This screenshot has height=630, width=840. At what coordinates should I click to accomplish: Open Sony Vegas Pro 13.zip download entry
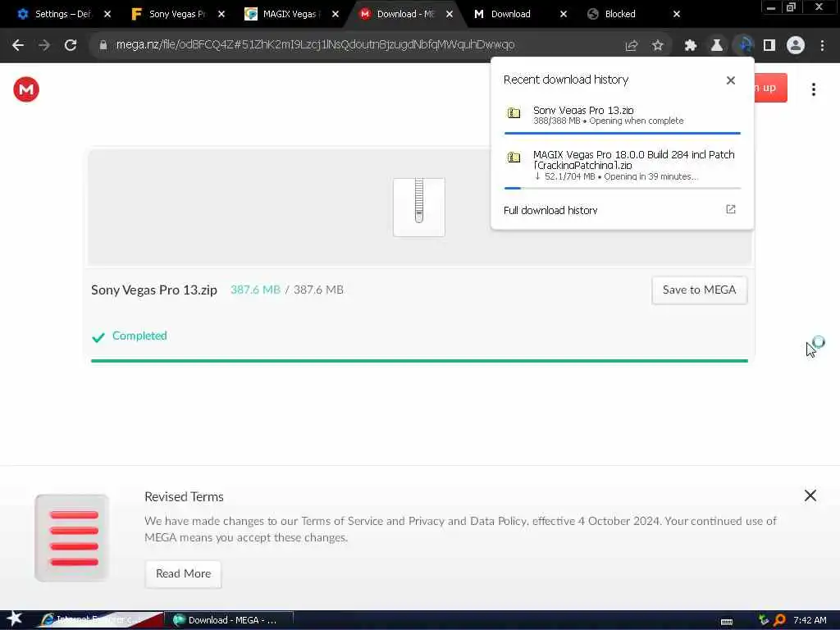click(622, 117)
